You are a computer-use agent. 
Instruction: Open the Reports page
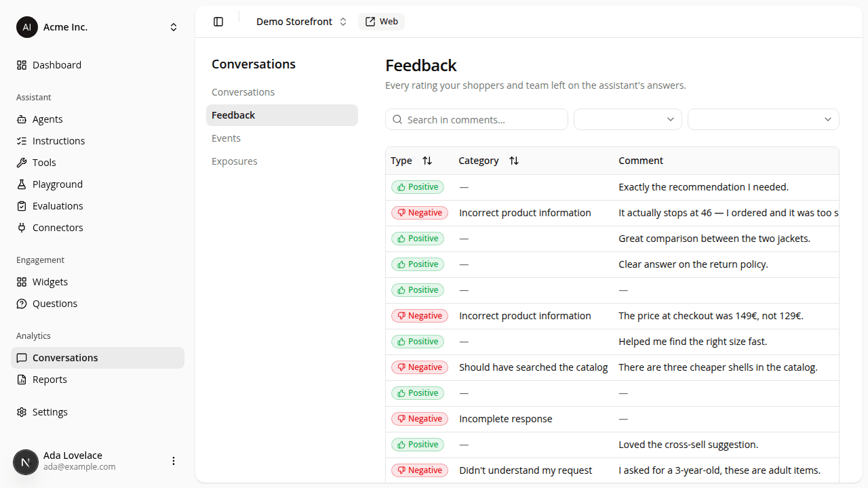pyautogui.click(x=98, y=380)
